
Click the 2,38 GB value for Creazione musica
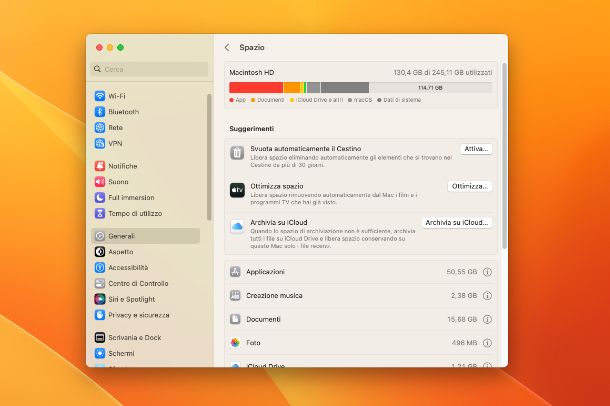pos(464,296)
